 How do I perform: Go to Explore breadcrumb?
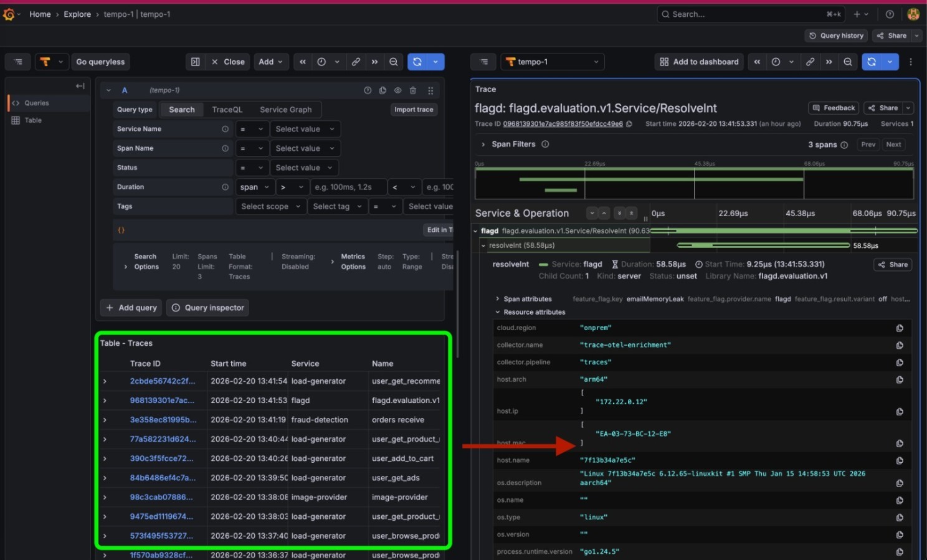[77, 14]
